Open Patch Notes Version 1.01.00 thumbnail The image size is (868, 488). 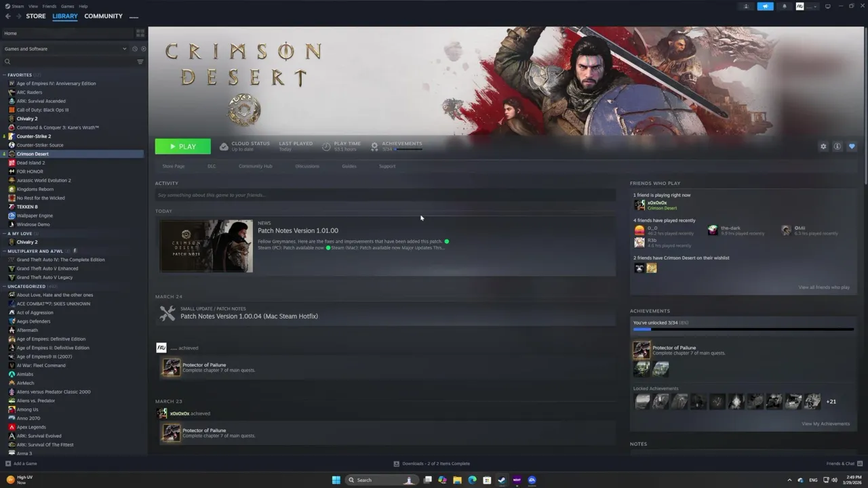coord(206,245)
